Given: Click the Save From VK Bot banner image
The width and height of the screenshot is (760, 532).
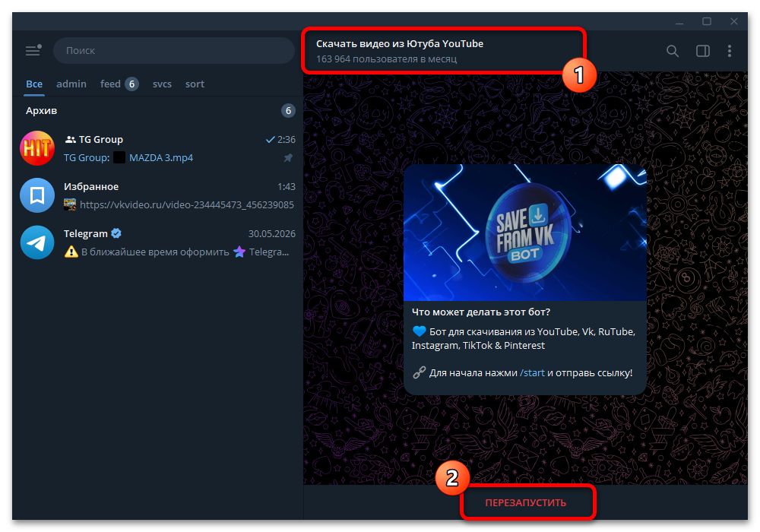Looking at the screenshot, I should pyautogui.click(x=525, y=233).
